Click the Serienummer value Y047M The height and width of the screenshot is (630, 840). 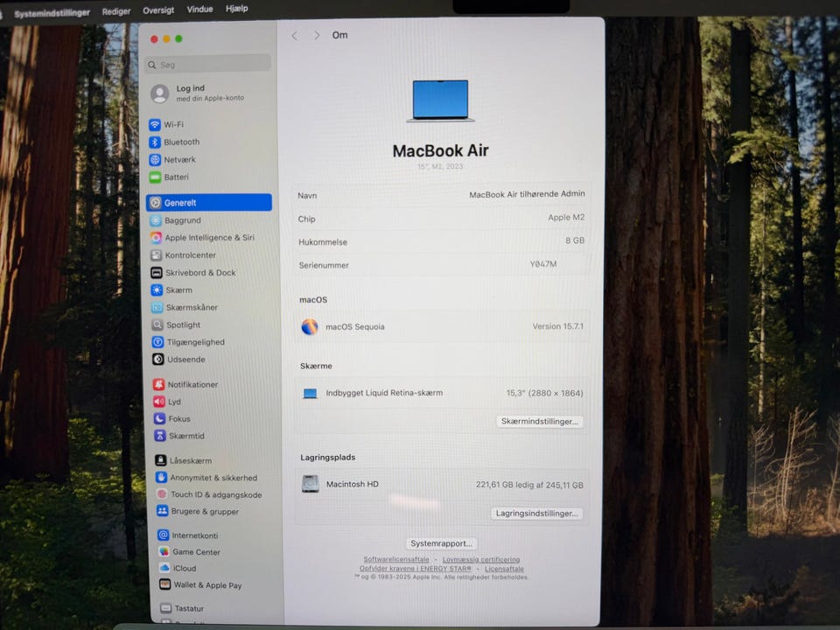tap(543, 264)
